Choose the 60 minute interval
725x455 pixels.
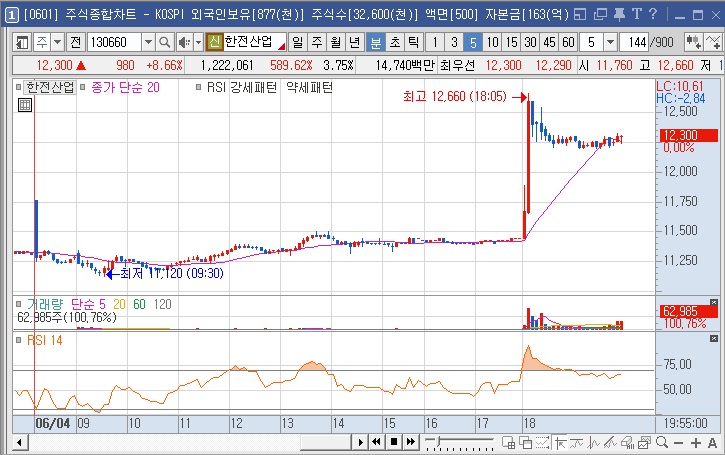click(x=568, y=43)
